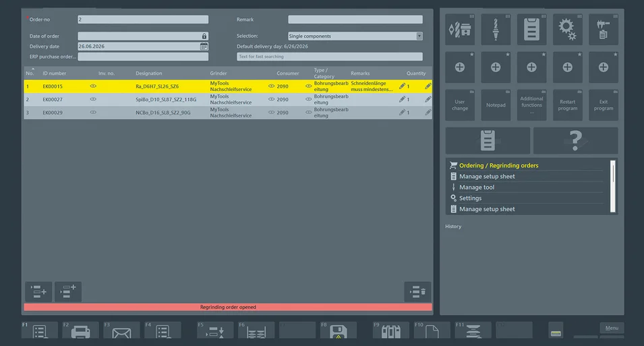The image size is (644, 346).
Task: Click the function list scrollbar
Action: coord(613,186)
